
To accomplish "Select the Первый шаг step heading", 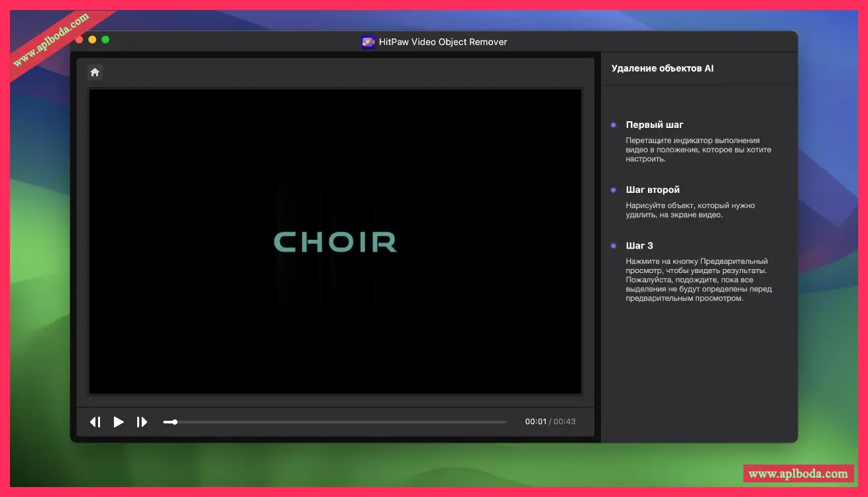I will tap(655, 125).
